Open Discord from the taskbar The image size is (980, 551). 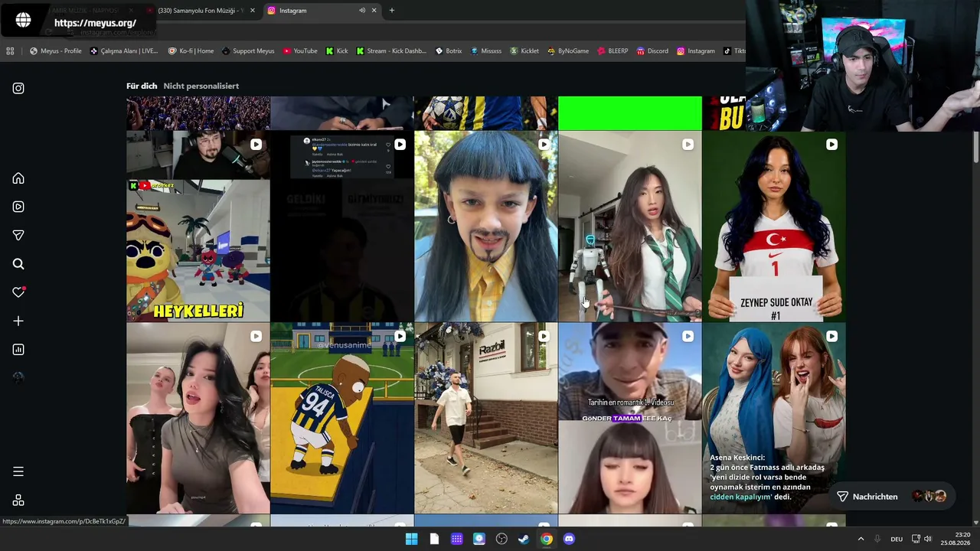coord(569,539)
